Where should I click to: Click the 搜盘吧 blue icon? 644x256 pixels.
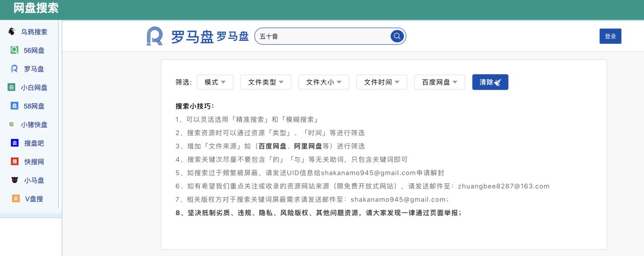tap(15, 143)
